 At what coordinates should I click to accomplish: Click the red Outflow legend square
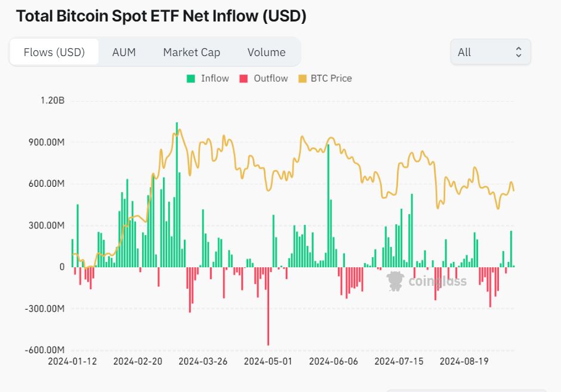click(243, 78)
